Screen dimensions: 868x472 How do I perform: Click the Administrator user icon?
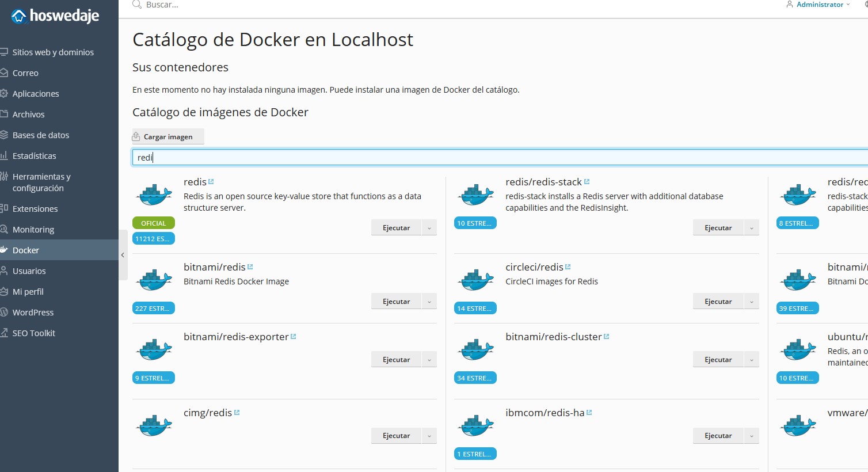[790, 4]
